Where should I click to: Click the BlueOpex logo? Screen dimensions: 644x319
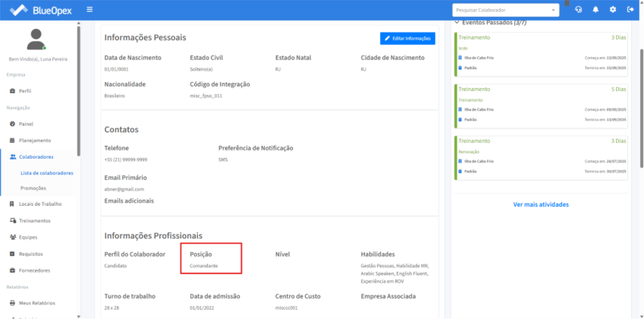pos(40,10)
